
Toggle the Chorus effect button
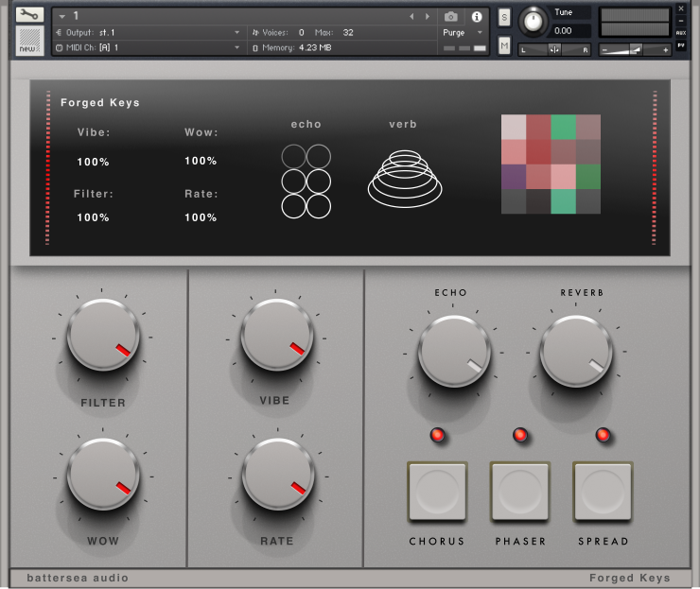point(437,491)
